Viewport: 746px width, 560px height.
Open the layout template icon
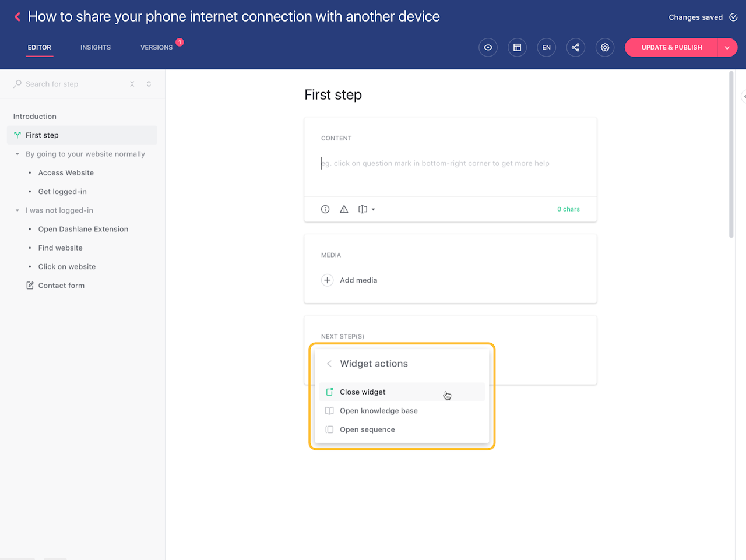pyautogui.click(x=517, y=48)
